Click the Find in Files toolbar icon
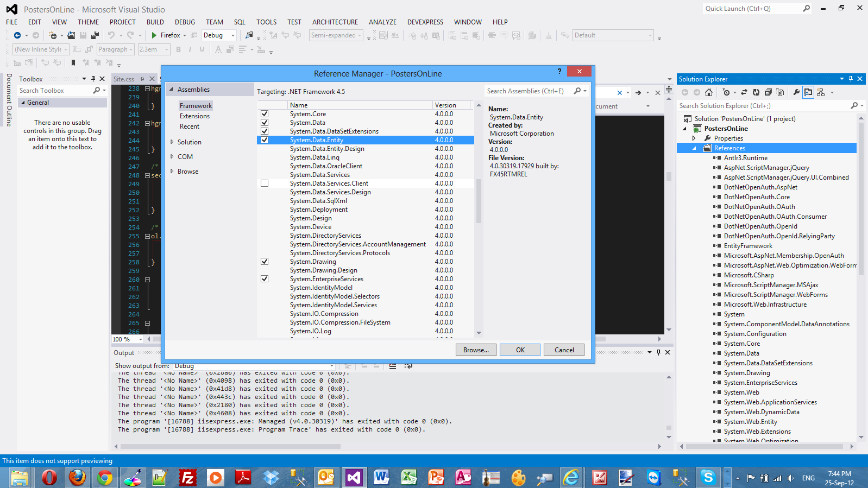Image resolution: width=868 pixels, height=488 pixels. pyautogui.click(x=249, y=35)
